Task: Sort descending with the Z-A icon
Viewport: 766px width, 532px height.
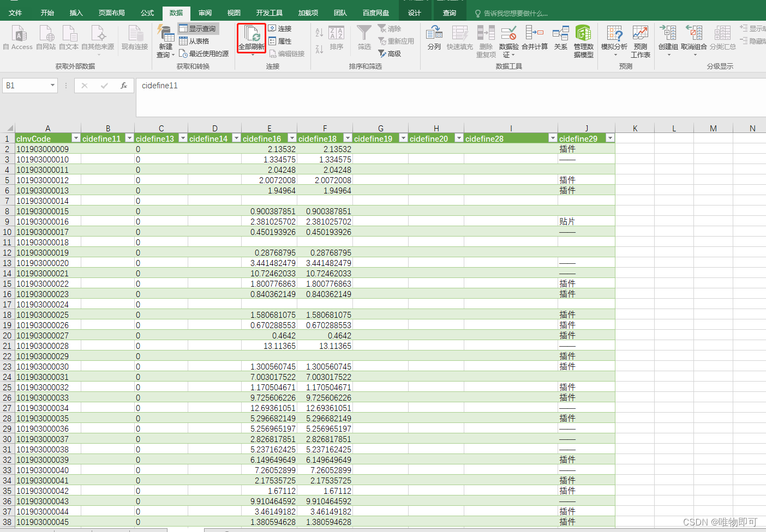Action: pos(319,49)
